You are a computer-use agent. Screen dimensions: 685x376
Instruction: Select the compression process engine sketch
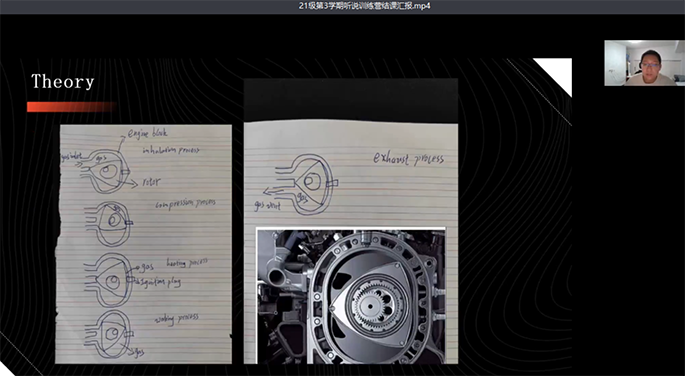tap(109, 224)
